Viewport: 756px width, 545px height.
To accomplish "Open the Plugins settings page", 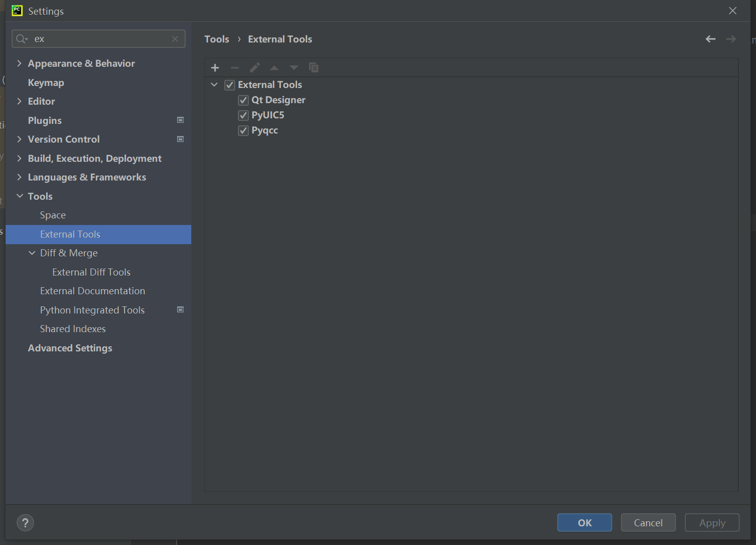I will point(45,120).
